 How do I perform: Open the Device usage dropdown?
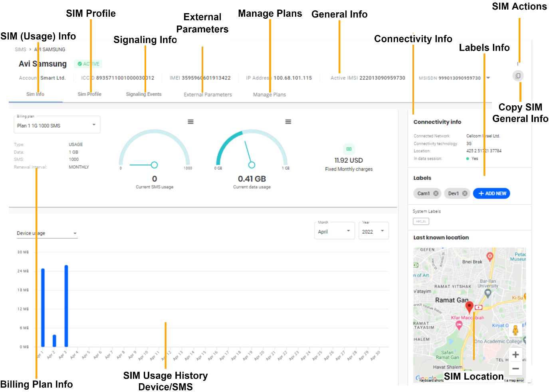click(x=75, y=234)
